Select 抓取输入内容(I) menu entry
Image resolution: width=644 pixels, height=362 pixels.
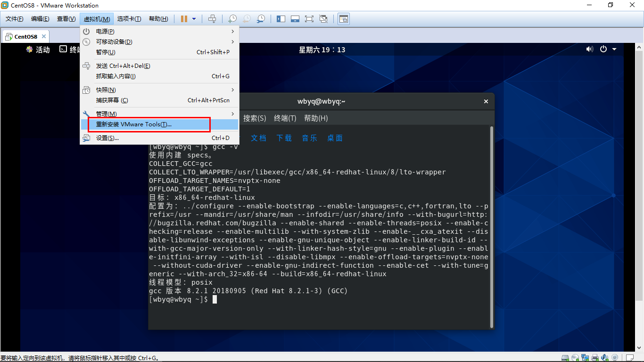[159, 76]
